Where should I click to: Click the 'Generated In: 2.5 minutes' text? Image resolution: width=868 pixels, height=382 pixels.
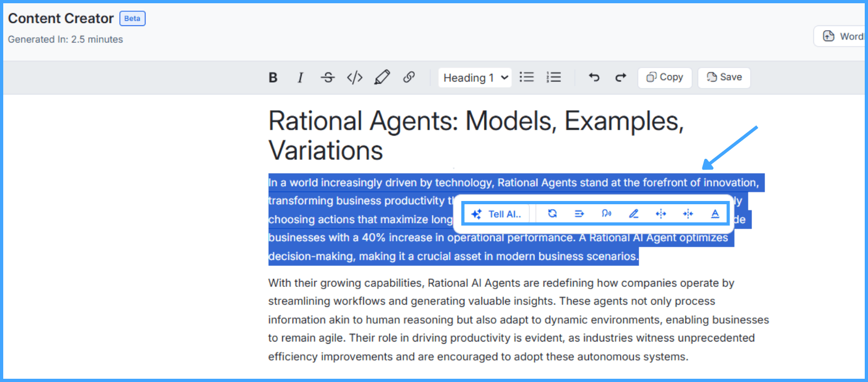coord(65,39)
